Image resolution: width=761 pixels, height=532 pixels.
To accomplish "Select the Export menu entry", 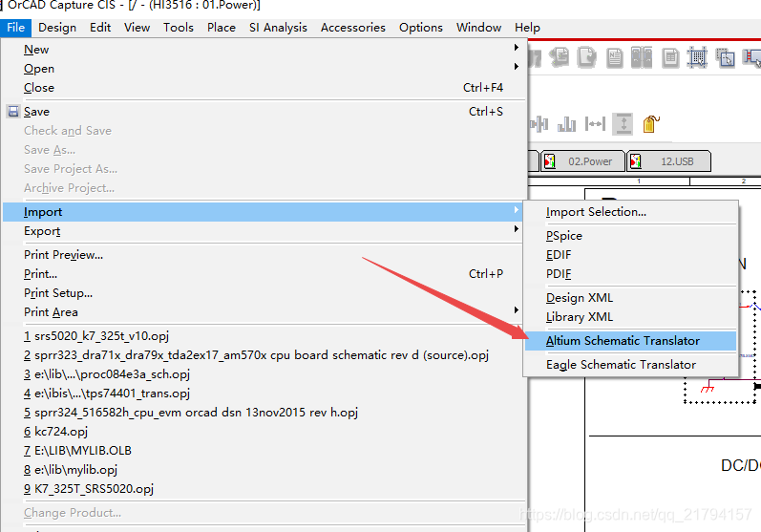I will pos(264,231).
